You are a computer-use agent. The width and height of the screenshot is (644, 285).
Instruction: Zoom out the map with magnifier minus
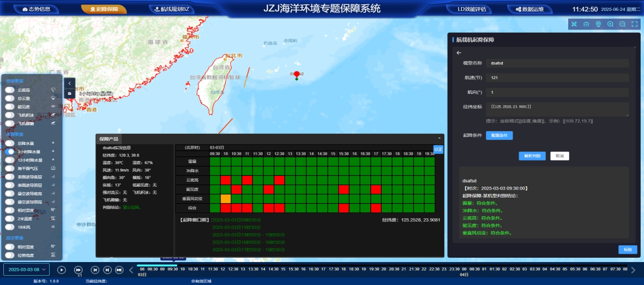tap(622, 24)
